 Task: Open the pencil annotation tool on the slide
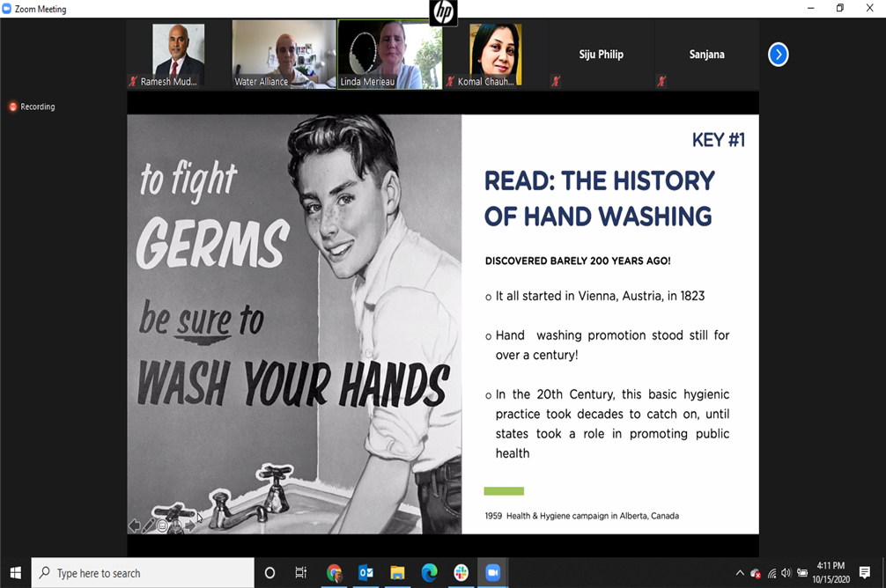pyautogui.click(x=148, y=526)
